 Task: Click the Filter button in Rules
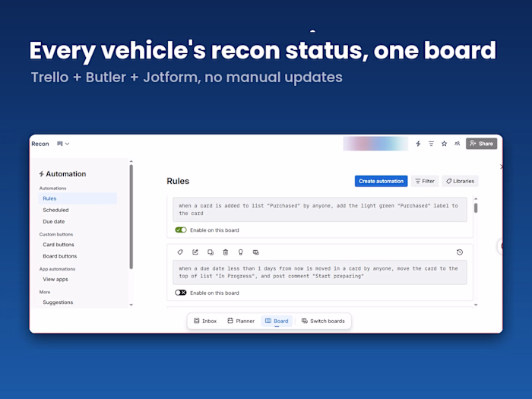[x=425, y=181]
